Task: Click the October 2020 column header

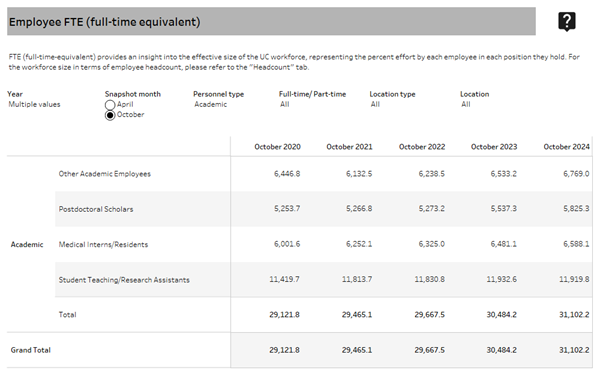Action: [x=277, y=147]
